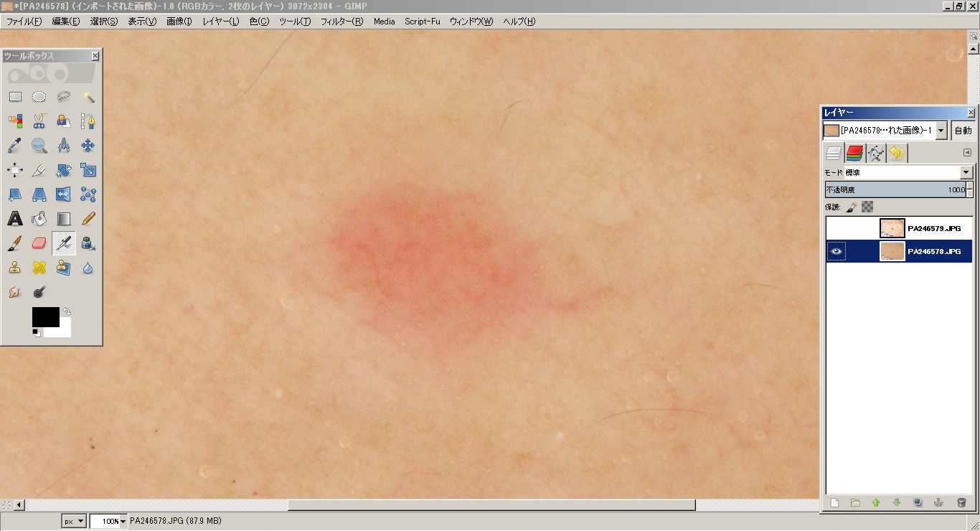Choose the Measure compass tool

tap(64, 146)
